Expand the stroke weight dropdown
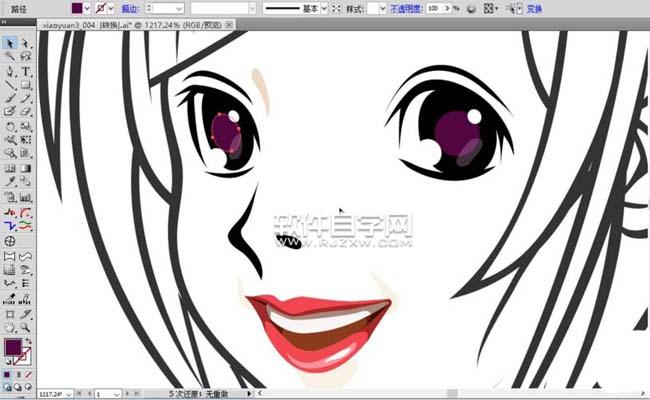 click(179, 8)
